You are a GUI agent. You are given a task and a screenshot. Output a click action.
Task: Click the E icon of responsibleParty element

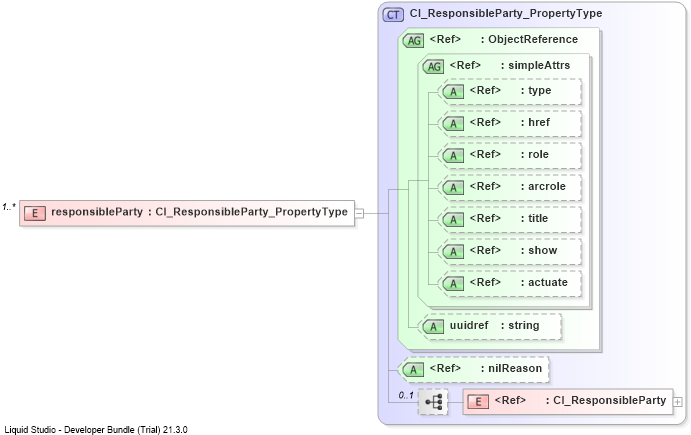(35, 213)
